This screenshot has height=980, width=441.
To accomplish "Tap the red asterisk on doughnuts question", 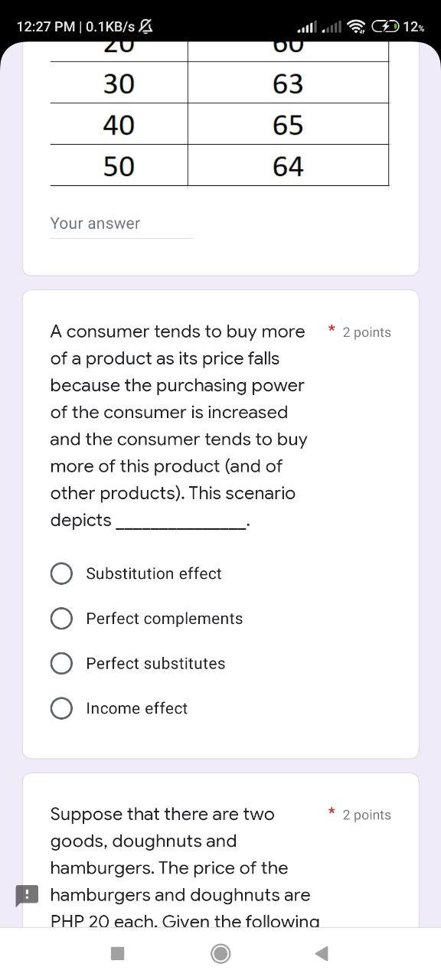I will click(331, 812).
